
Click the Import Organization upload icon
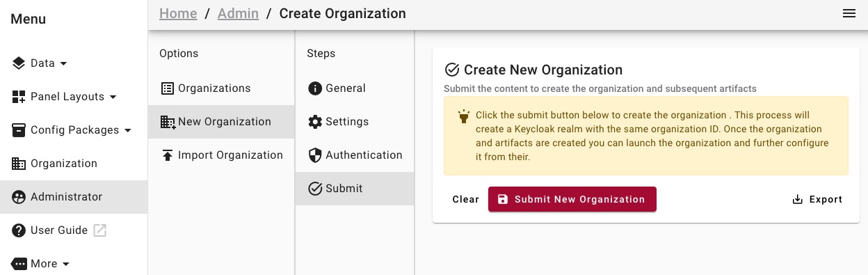click(x=168, y=155)
